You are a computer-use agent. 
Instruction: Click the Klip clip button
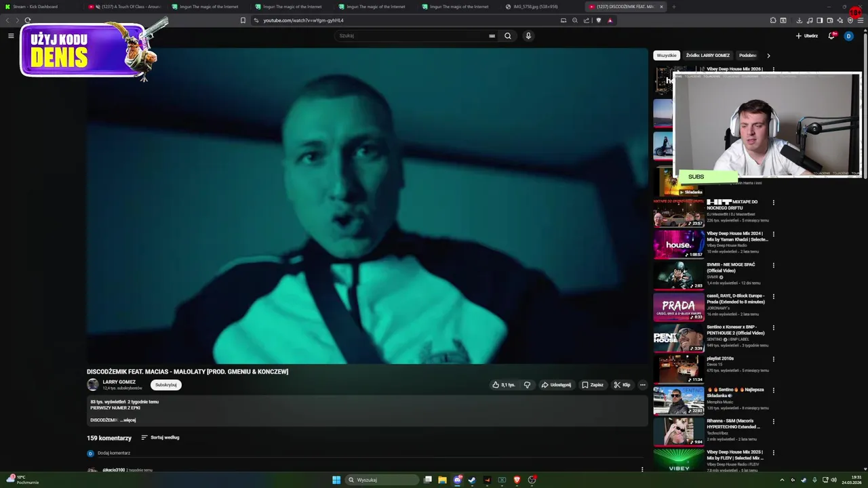622,385
